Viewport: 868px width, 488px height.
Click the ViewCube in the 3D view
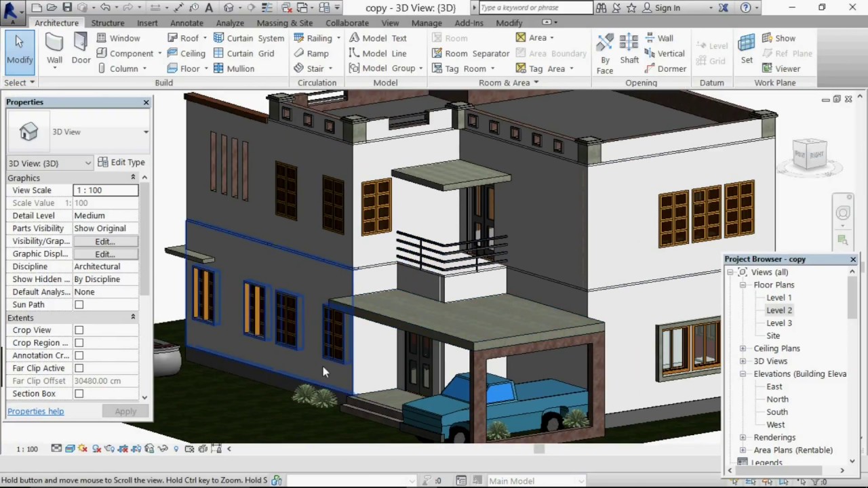(x=810, y=155)
